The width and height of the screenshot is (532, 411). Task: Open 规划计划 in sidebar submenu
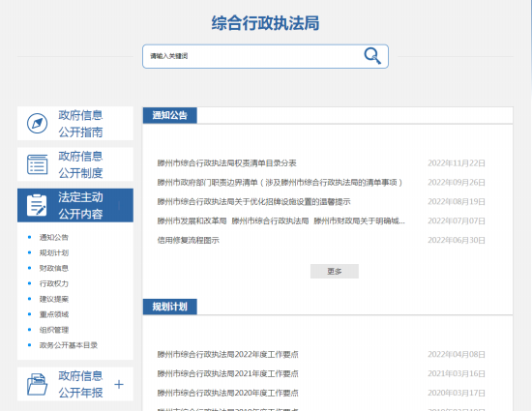(x=53, y=252)
